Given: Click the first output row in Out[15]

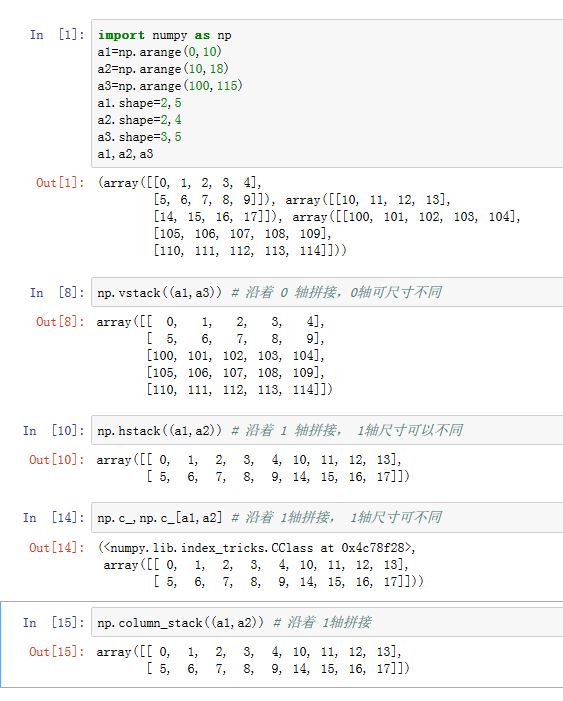Looking at the screenshot, I should click(249, 651).
